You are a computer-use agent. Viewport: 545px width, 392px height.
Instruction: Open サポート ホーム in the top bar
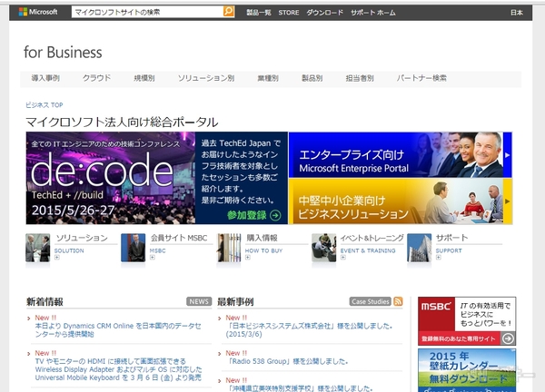[373, 13]
